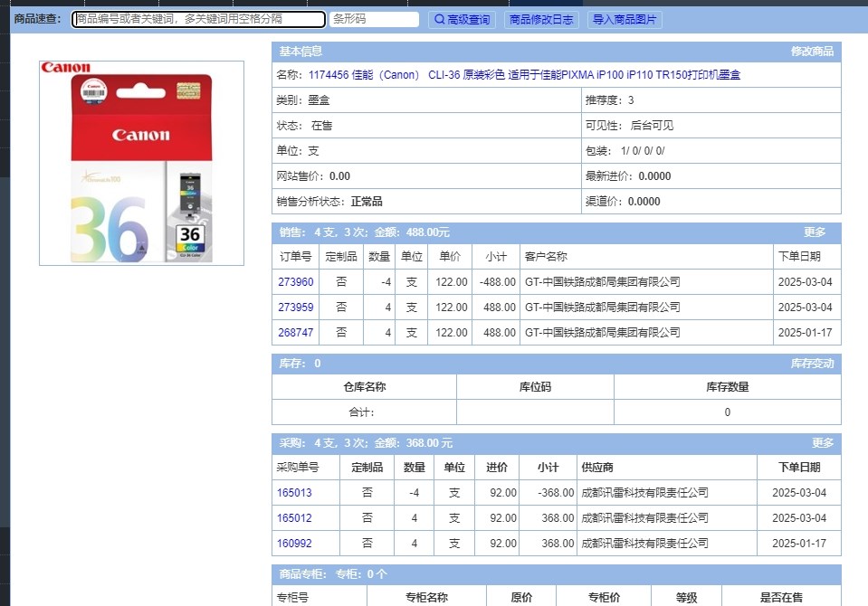Click the 专柜名称 column header
This screenshot has height=606, width=868.
pos(426,598)
